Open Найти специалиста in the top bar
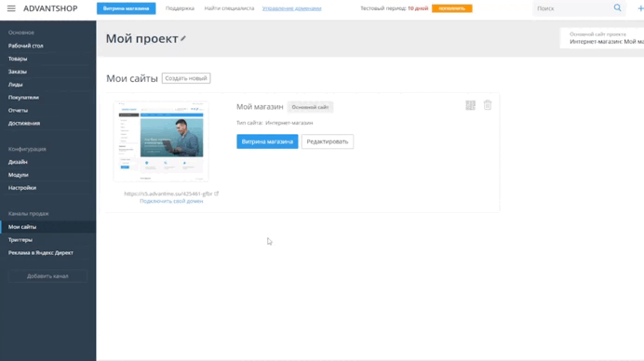Screen dimensions: 644x361 click(229, 8)
